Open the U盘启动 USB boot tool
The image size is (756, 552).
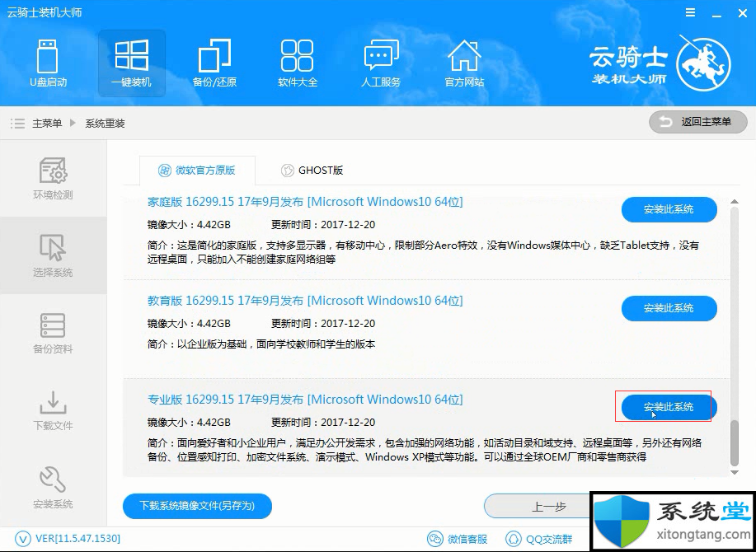point(48,63)
